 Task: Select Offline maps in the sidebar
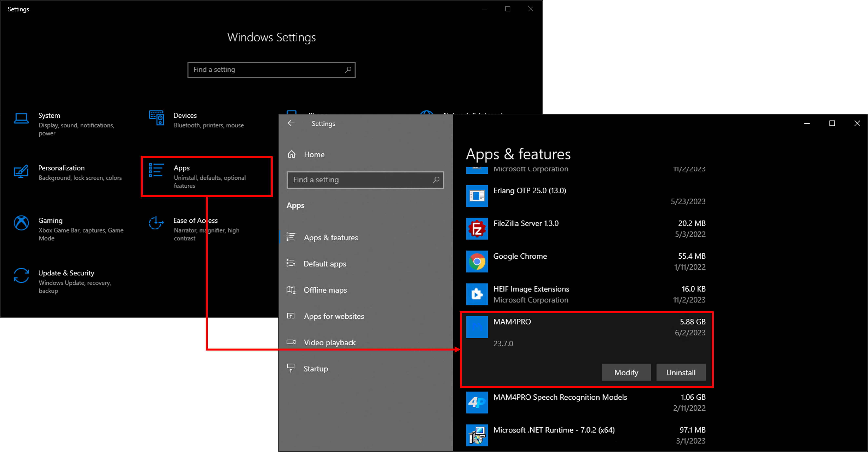click(366, 290)
